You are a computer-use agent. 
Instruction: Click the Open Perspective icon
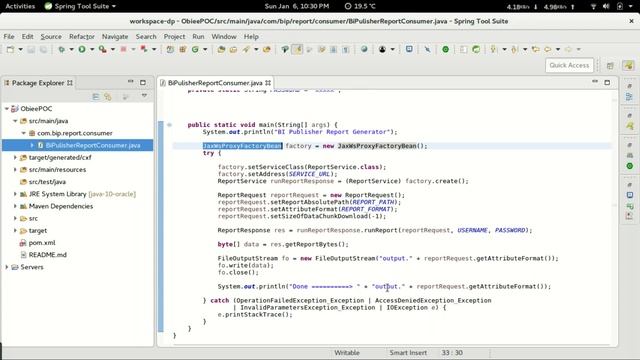click(x=610, y=66)
